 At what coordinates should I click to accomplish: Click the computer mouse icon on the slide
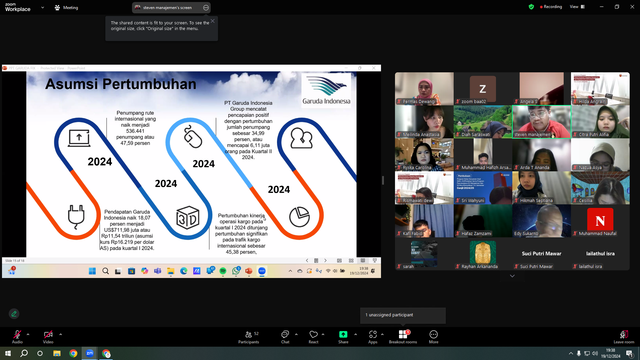click(193, 137)
